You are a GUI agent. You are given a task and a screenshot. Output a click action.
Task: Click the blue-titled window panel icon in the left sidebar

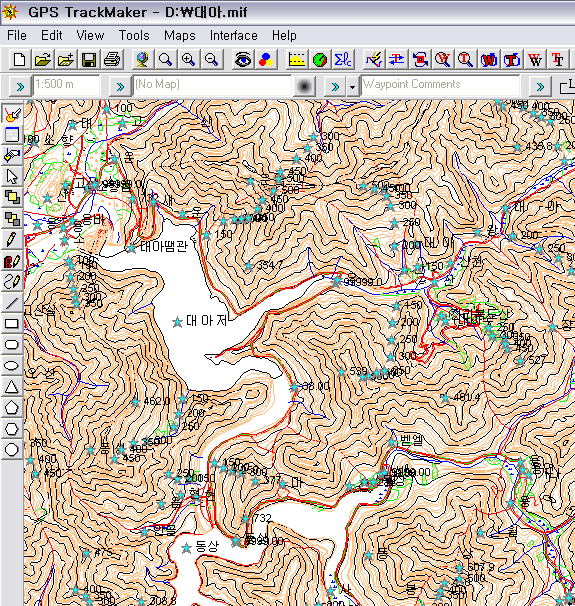point(12,135)
